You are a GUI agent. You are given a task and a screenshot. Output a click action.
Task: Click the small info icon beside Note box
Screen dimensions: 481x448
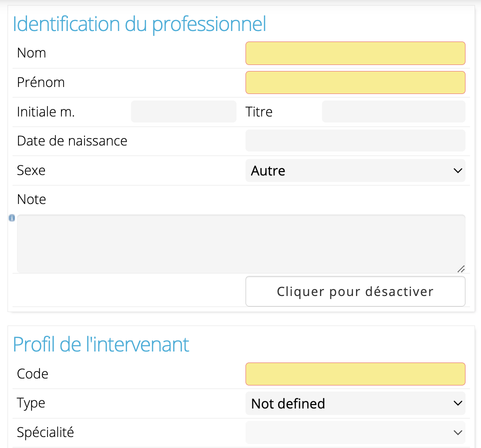(11, 218)
